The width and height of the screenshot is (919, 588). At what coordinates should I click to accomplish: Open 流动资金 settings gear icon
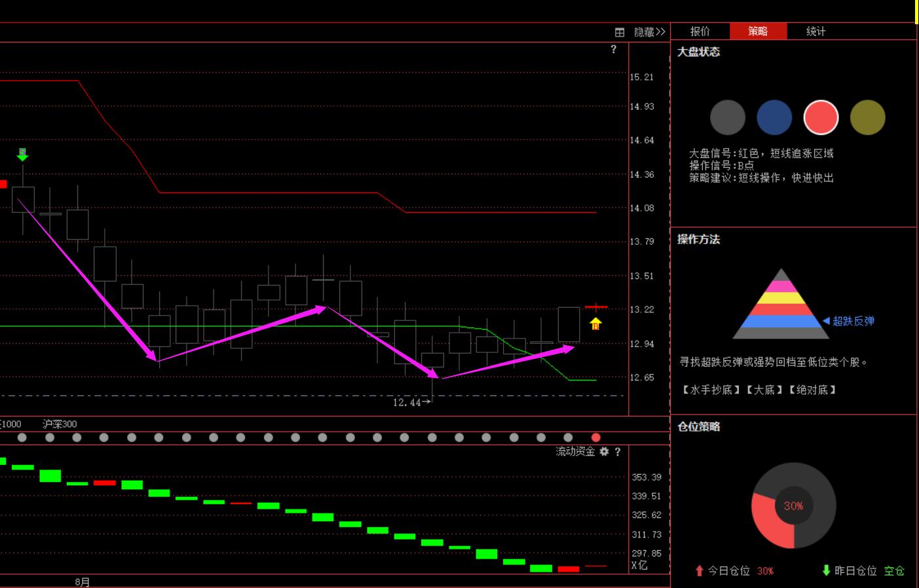click(604, 452)
